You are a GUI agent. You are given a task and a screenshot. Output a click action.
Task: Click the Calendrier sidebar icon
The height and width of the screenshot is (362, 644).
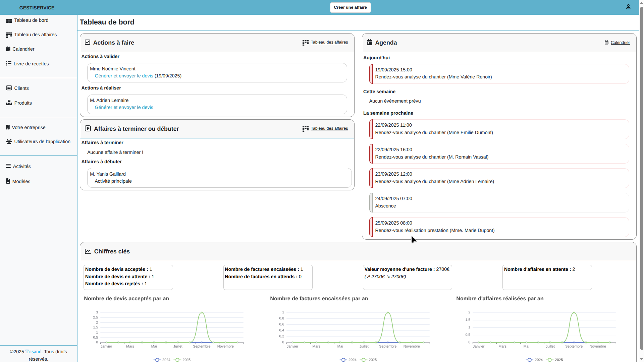(x=8, y=49)
